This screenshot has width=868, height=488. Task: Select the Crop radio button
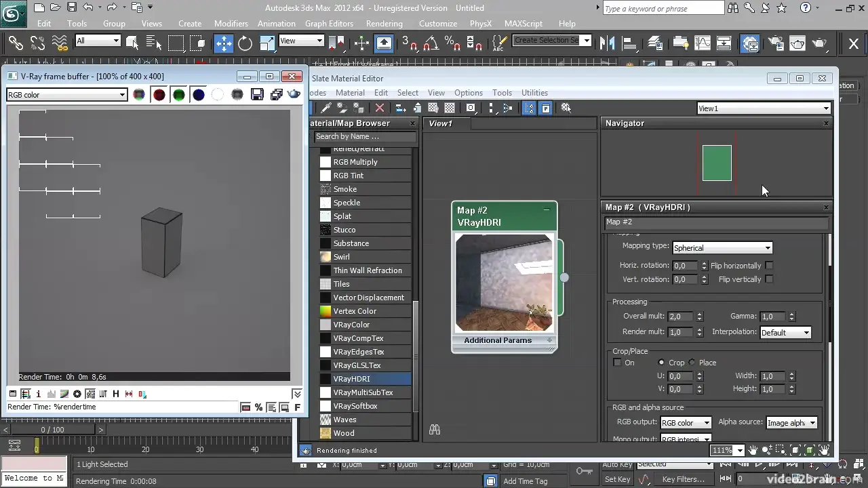(x=662, y=363)
